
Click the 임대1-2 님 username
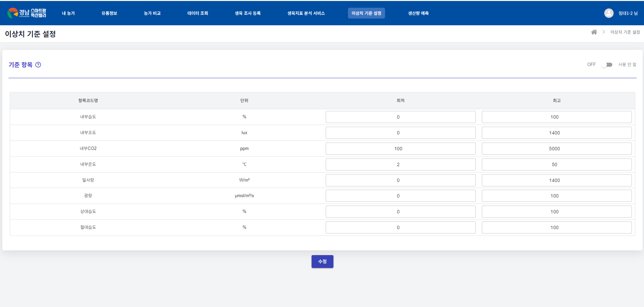click(628, 13)
